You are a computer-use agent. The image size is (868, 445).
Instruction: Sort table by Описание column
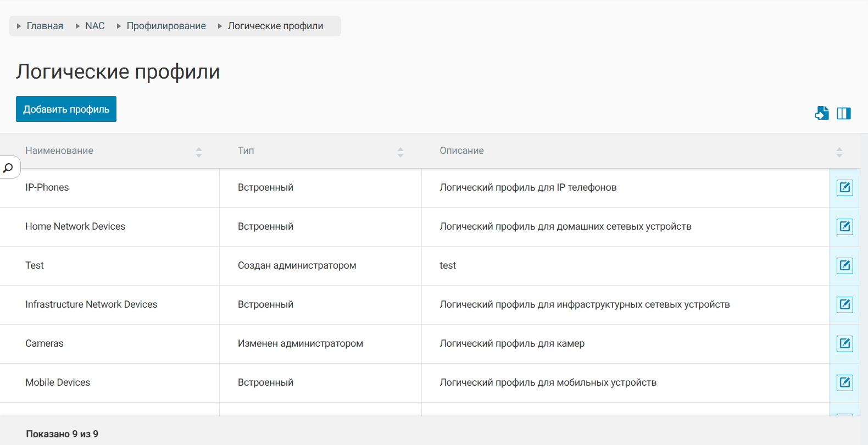(839, 152)
